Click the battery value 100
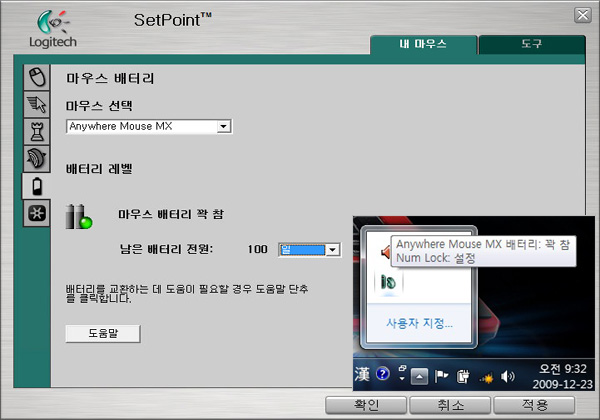The image size is (600, 420). click(x=257, y=249)
